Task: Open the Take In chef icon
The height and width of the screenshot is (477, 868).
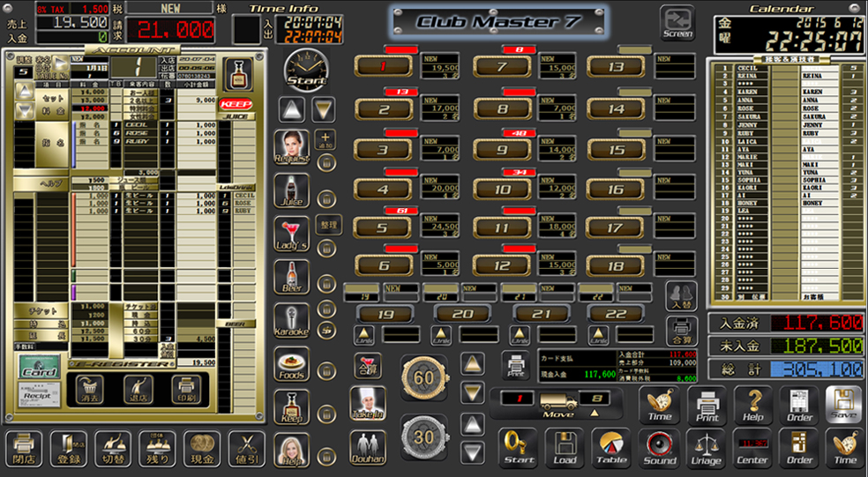Action: coord(368,403)
